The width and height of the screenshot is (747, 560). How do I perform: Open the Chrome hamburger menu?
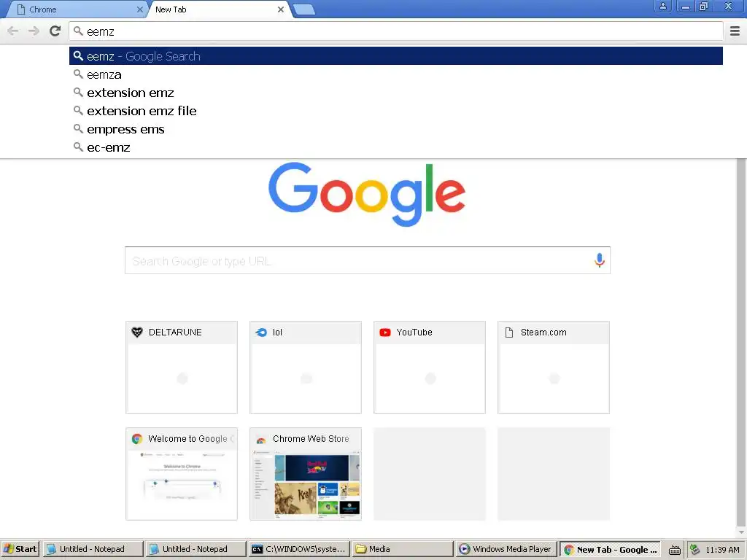[x=735, y=31]
